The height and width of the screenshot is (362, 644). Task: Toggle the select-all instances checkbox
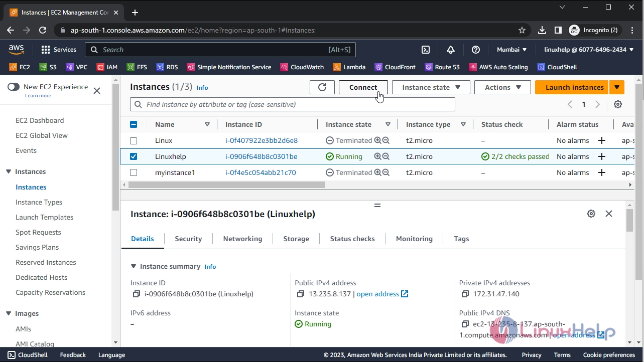(x=134, y=124)
